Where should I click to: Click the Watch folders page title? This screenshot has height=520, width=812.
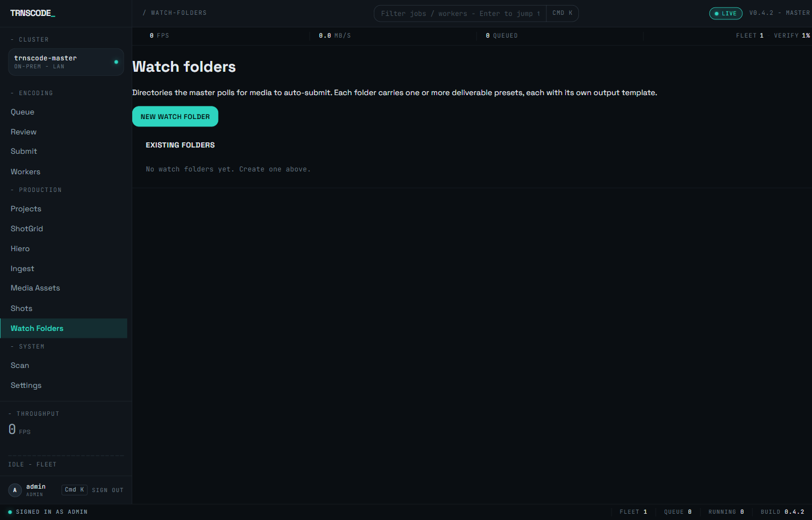tap(184, 67)
